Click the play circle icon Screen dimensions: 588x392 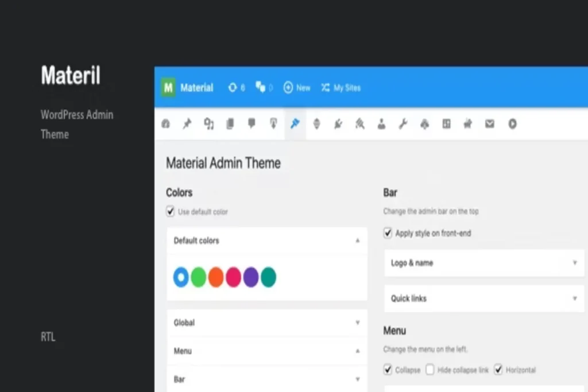click(512, 123)
